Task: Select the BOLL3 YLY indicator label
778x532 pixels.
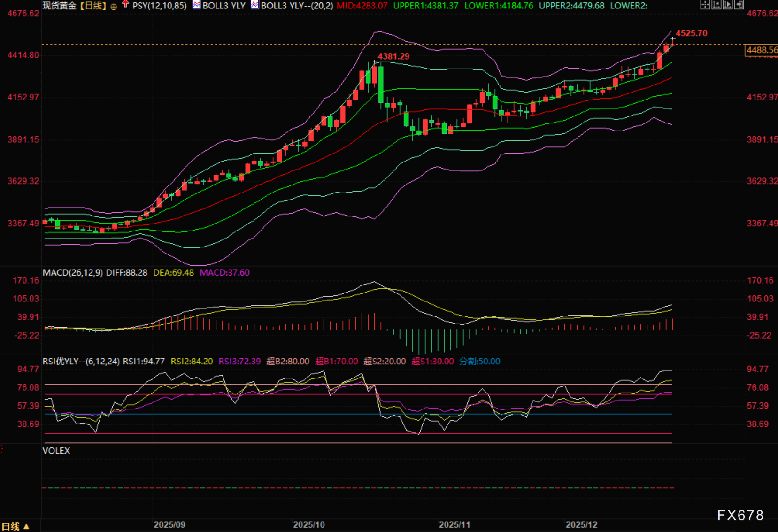Action: coord(223,6)
